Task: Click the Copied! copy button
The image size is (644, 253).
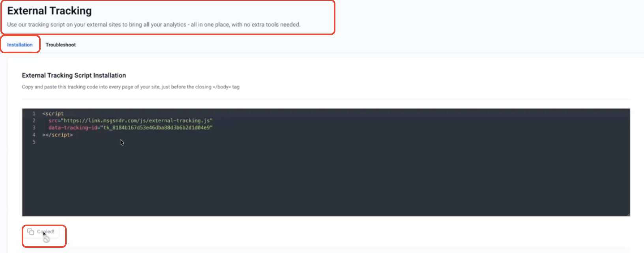Action: coord(41,232)
